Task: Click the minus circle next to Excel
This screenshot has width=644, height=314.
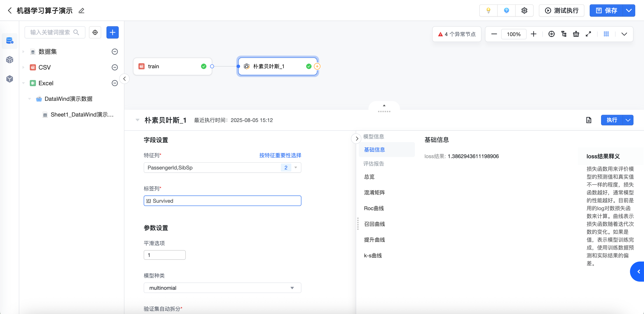Action: [x=115, y=83]
